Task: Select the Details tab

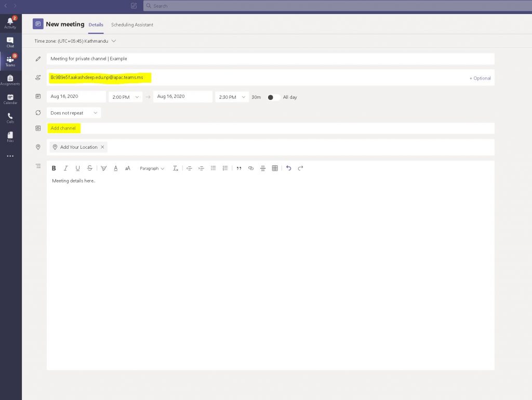Action: tap(96, 24)
